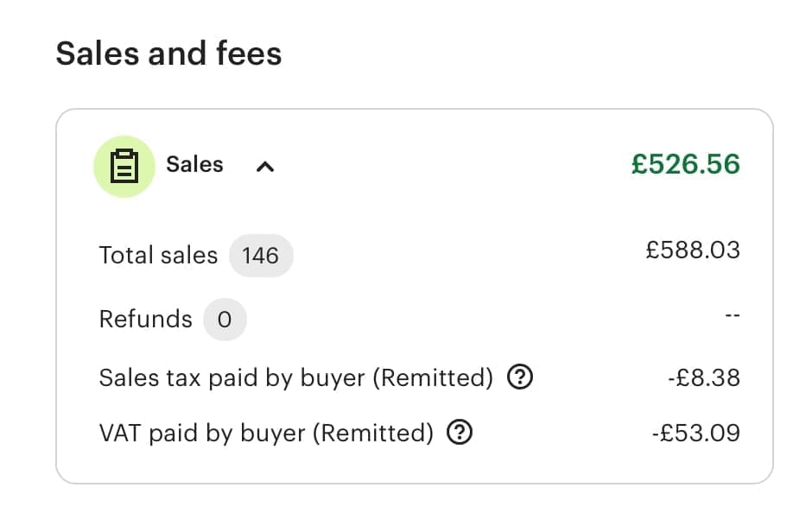Select the green £526.56 net sales total

685,164
